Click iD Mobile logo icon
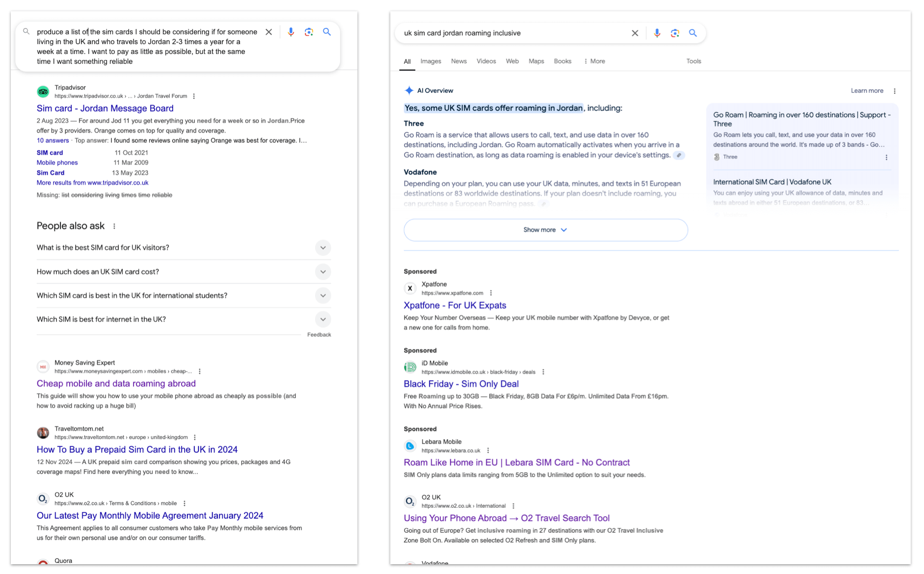Viewport: 924px width, 574px height. pos(410,367)
